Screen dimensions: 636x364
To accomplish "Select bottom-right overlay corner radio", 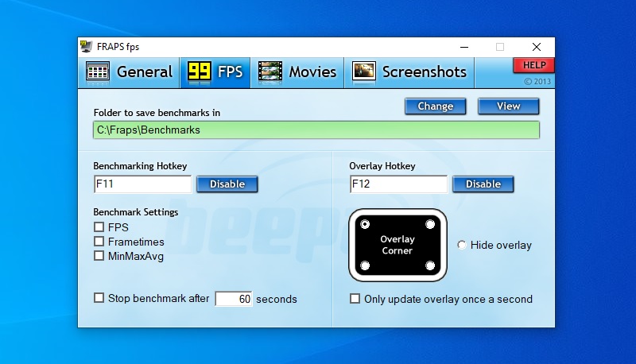I will (x=430, y=265).
